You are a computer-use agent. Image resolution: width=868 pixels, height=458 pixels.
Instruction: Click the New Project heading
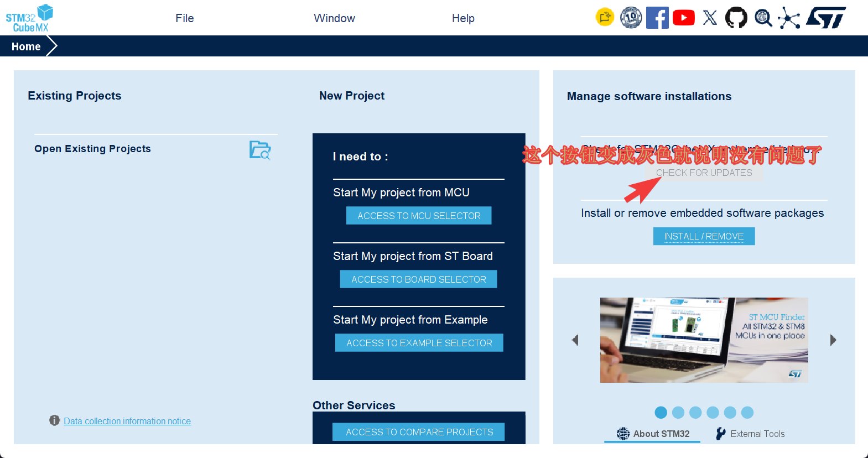point(352,96)
